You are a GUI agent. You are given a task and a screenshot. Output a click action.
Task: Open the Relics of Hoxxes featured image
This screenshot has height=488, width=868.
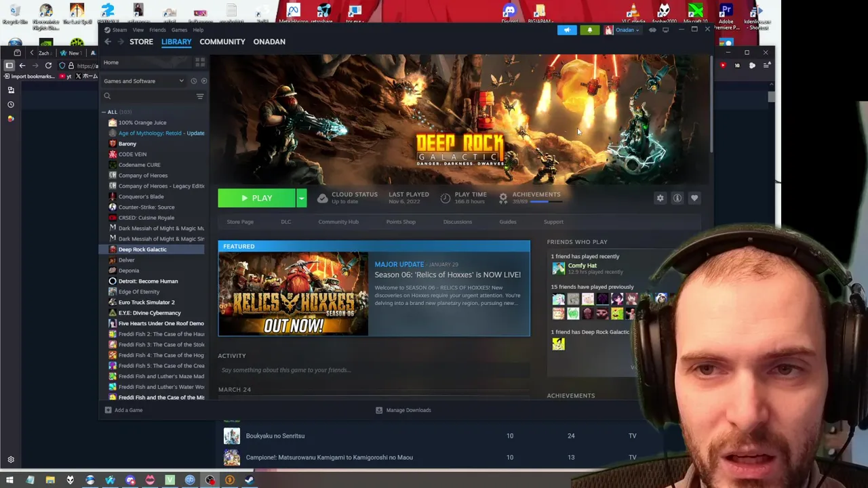point(293,293)
